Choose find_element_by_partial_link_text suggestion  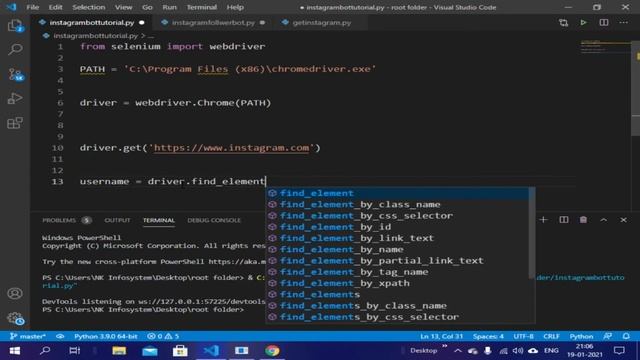click(x=398, y=260)
